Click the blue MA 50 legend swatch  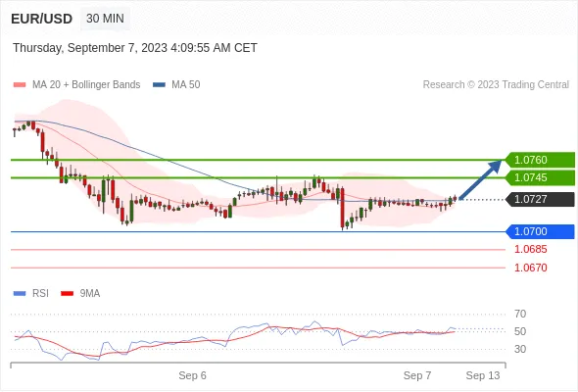point(159,85)
